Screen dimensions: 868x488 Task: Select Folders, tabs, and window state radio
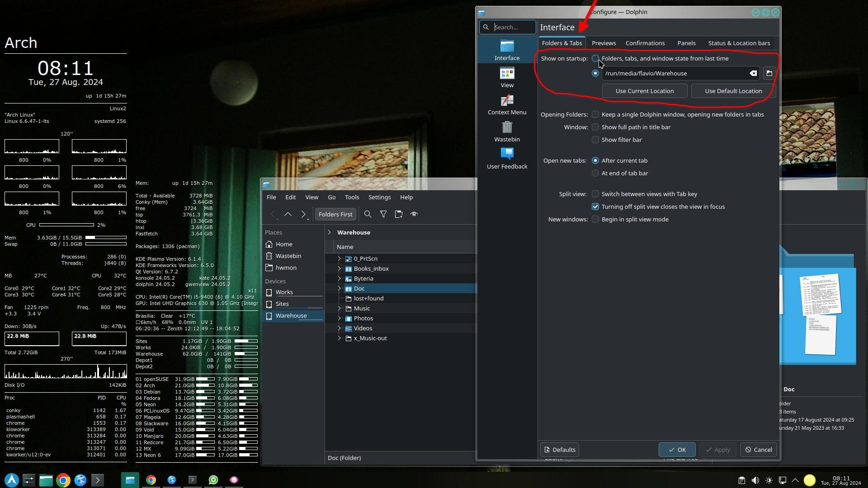[x=595, y=58]
